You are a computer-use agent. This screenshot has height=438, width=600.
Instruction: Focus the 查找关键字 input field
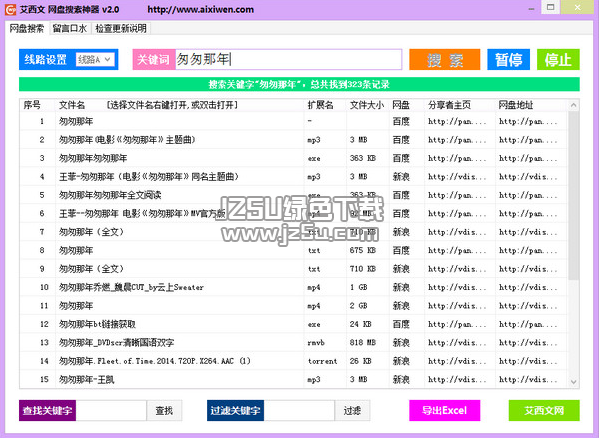111,410
